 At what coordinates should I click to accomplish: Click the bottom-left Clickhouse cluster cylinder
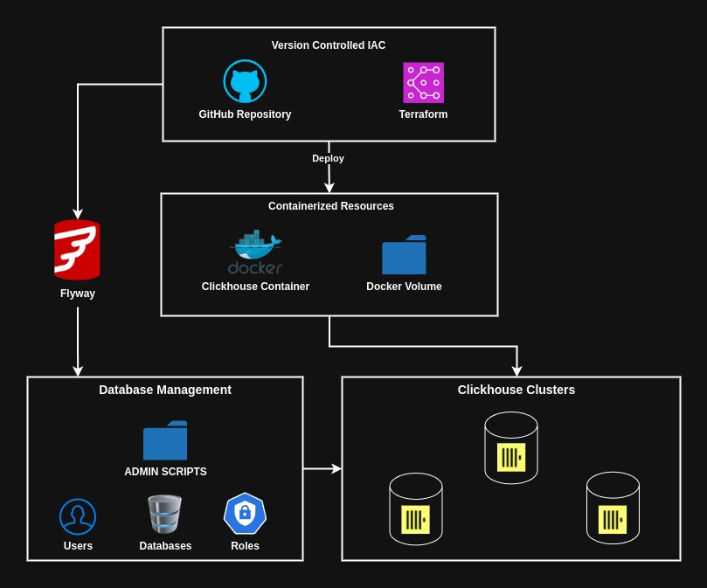click(x=416, y=509)
